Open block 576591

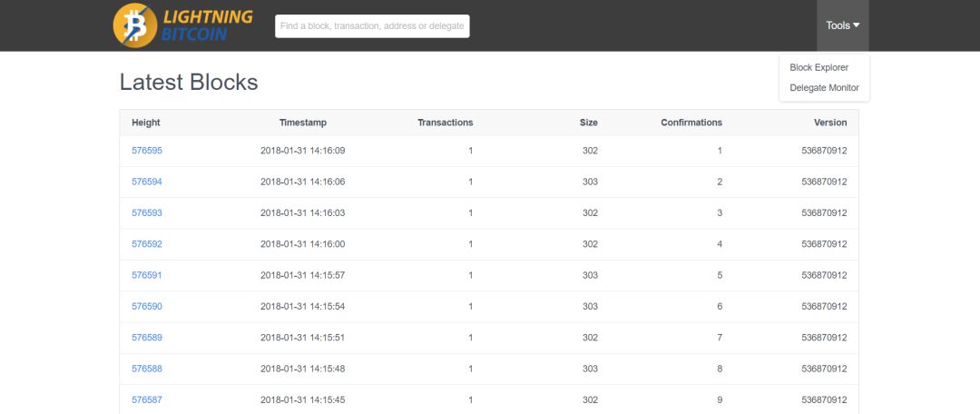click(x=147, y=275)
